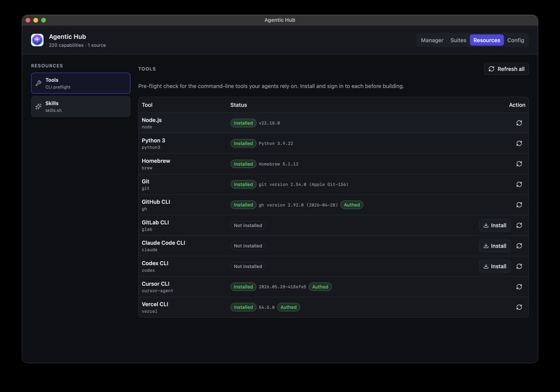
Task: Click the Node.js tool name
Action: [152, 120]
